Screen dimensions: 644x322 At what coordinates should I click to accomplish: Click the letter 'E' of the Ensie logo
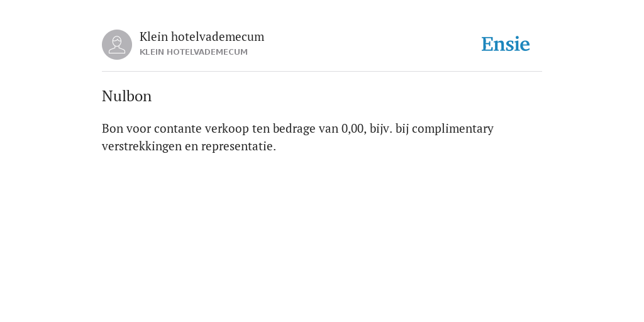(x=487, y=45)
